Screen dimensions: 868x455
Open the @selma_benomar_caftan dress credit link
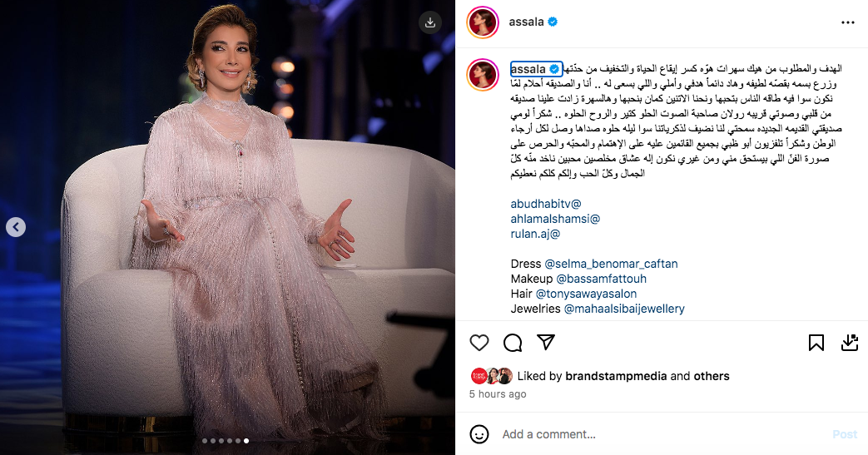(x=611, y=264)
